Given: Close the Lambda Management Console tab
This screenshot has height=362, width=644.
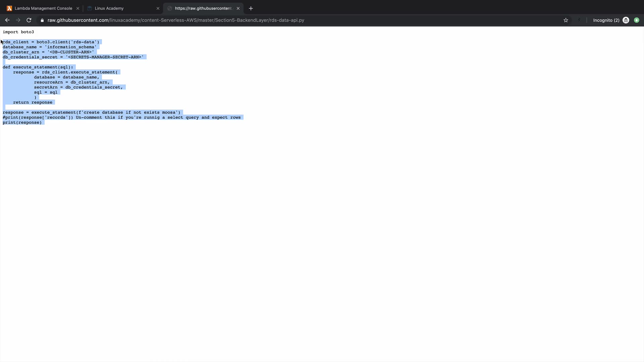Looking at the screenshot, I should pos(78,8).
